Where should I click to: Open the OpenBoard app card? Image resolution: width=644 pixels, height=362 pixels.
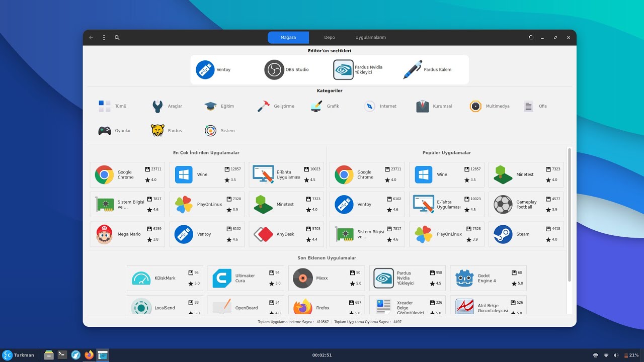pyautogui.click(x=246, y=305)
